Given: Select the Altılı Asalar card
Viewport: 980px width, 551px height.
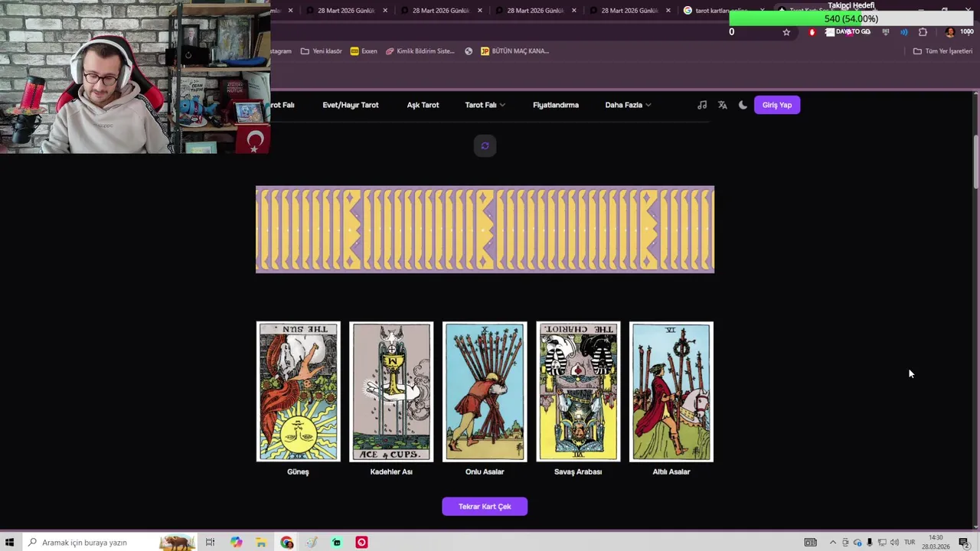Looking at the screenshot, I should pyautogui.click(x=671, y=392).
